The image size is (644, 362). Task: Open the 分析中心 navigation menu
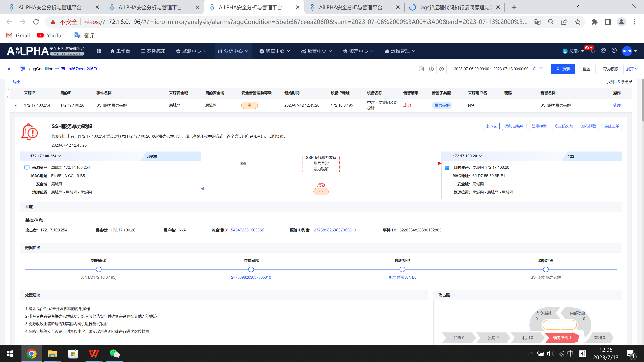(x=233, y=51)
